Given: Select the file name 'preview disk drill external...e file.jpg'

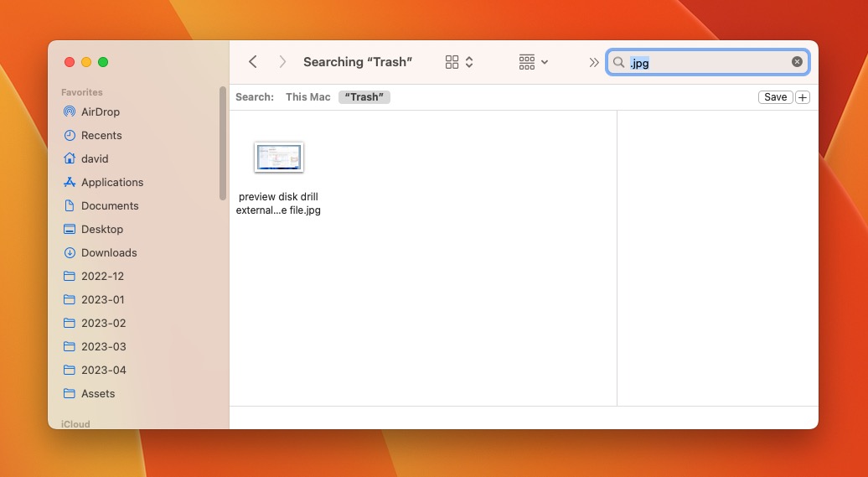Looking at the screenshot, I should pos(278,204).
